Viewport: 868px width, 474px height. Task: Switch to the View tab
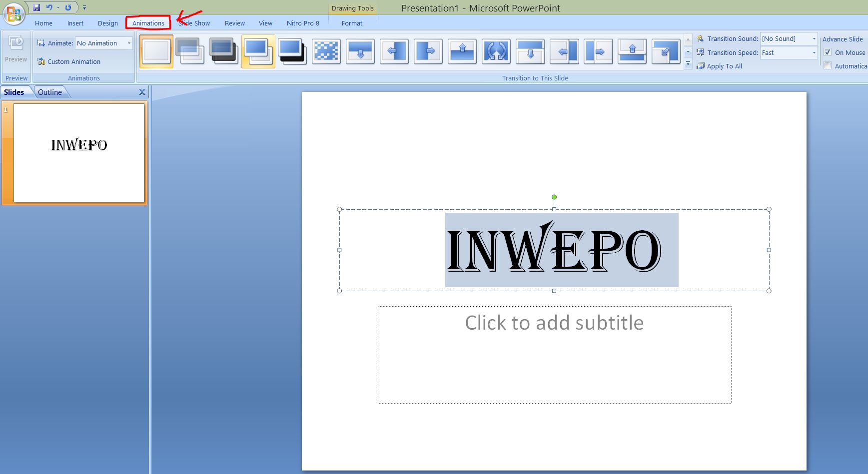(x=265, y=23)
